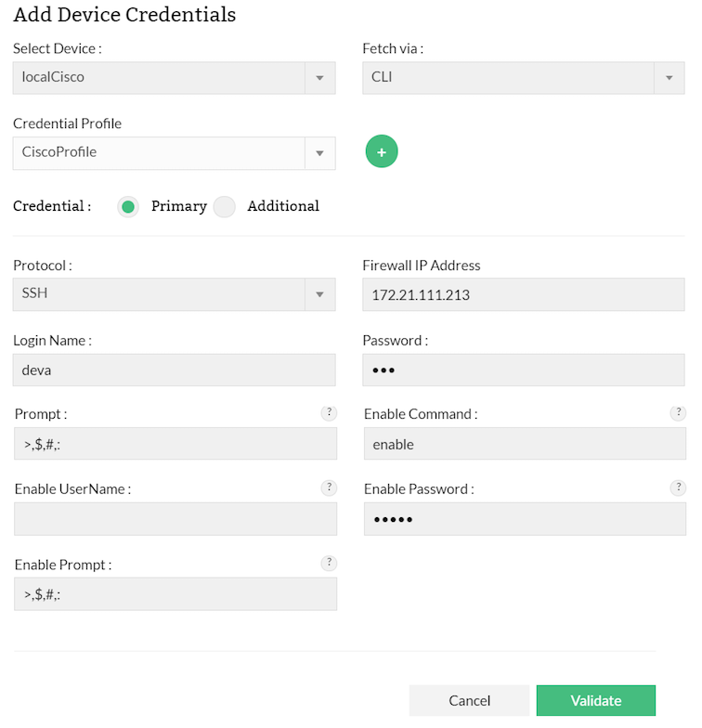Show help for Enable Prompt field

click(x=329, y=563)
